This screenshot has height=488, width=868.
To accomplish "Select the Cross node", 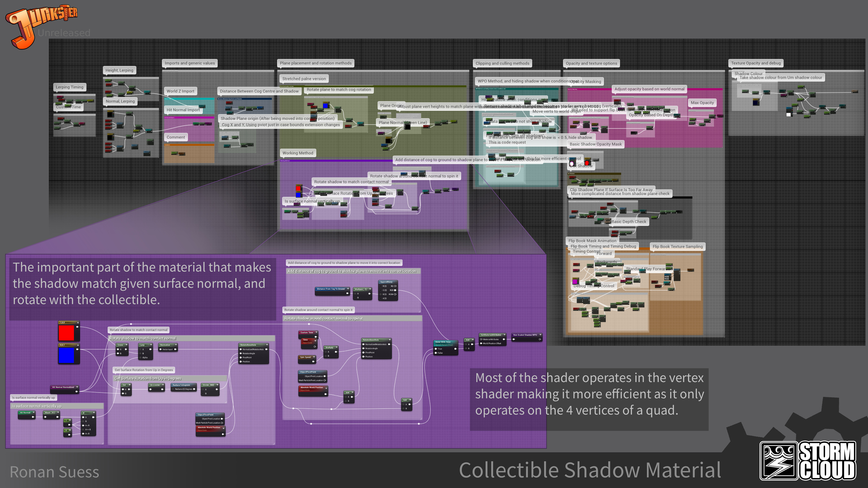I will 121,345.
